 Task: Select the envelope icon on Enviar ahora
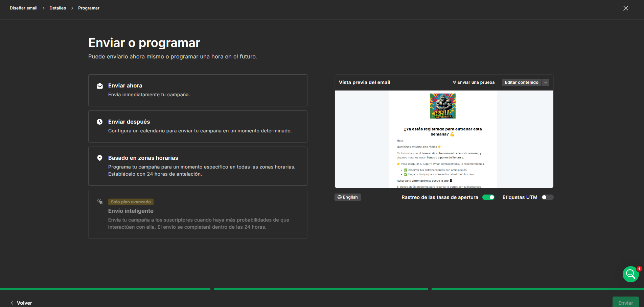[x=100, y=86]
